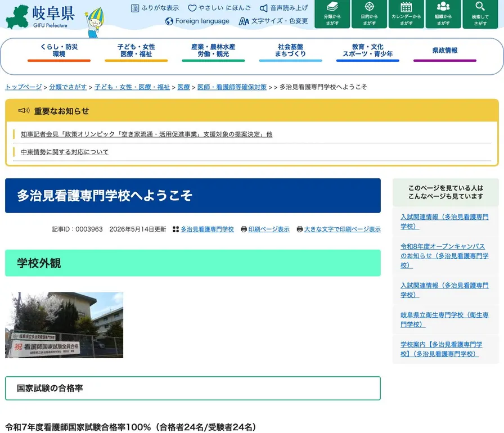Click 2026年5月14日更新 date text
Screen dimensions: 504x433
coord(138,229)
